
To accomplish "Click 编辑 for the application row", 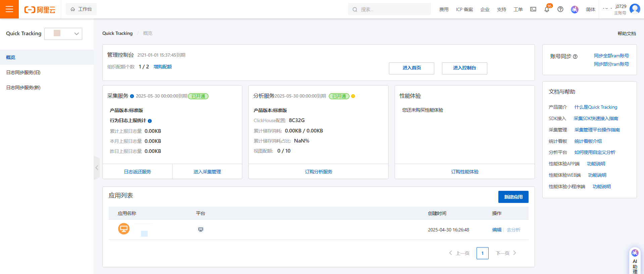I will coord(497,230).
